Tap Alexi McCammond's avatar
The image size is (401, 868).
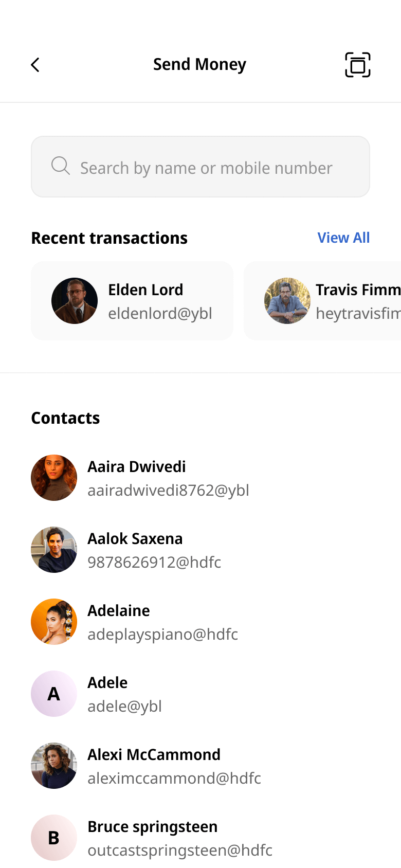[x=54, y=766]
